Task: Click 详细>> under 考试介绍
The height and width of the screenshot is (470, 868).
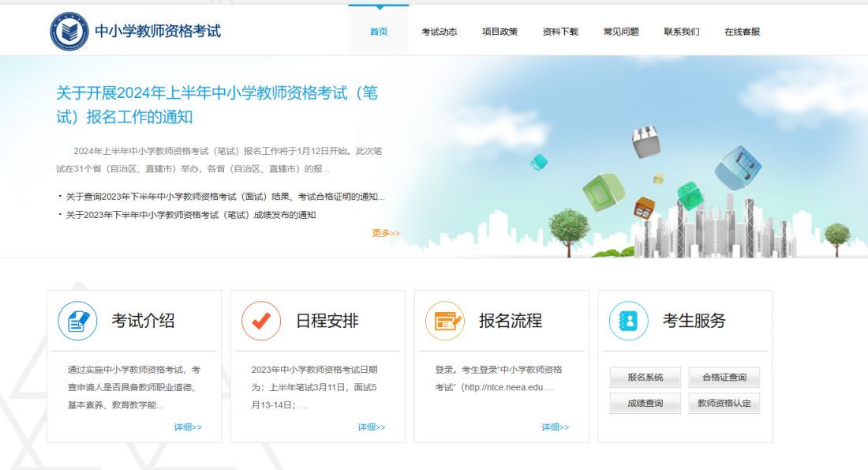Action: click(x=188, y=427)
